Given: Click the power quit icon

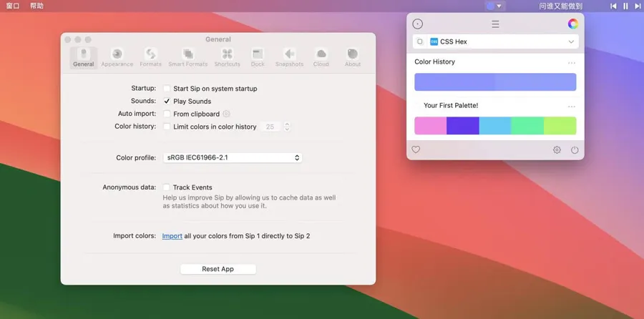Looking at the screenshot, I should click(x=575, y=150).
